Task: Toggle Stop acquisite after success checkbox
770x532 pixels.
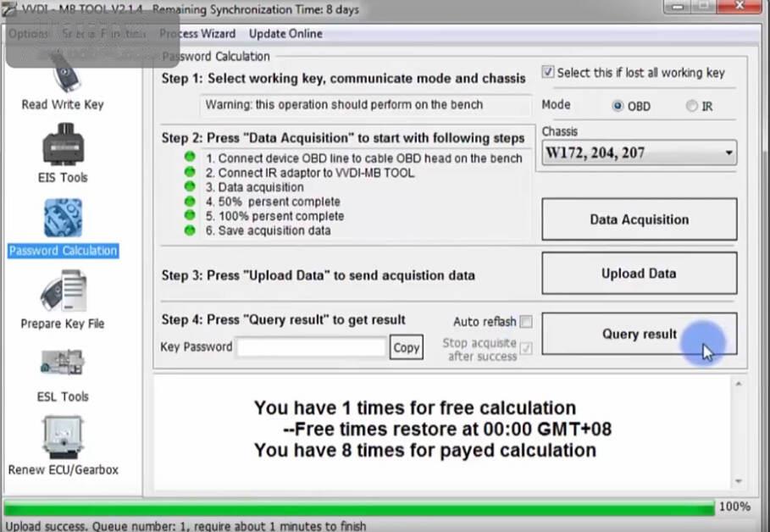Action: tap(526, 348)
